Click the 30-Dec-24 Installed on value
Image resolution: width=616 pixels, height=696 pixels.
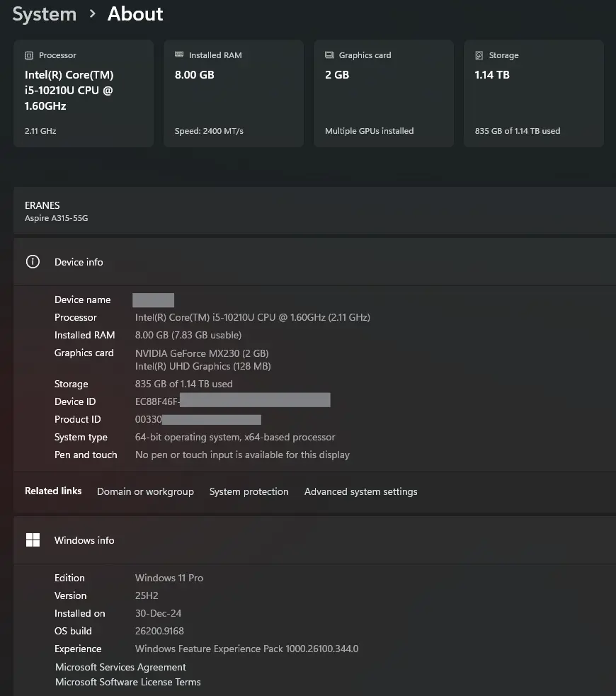[158, 614]
